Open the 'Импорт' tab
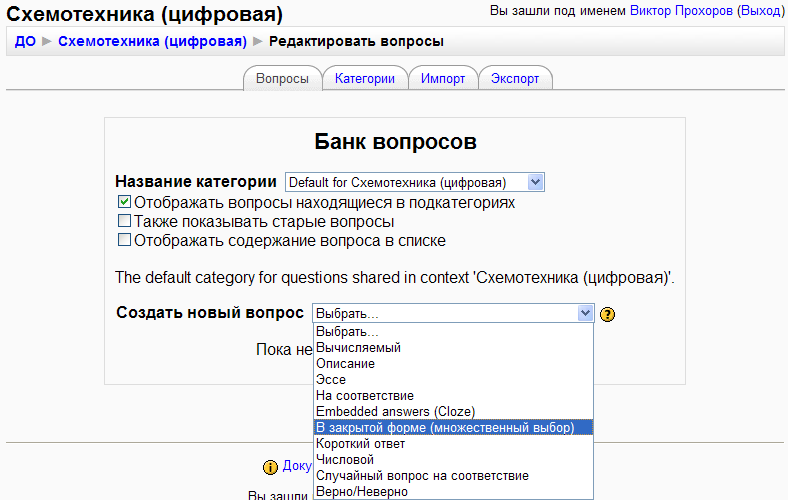788x500 pixels. point(443,79)
